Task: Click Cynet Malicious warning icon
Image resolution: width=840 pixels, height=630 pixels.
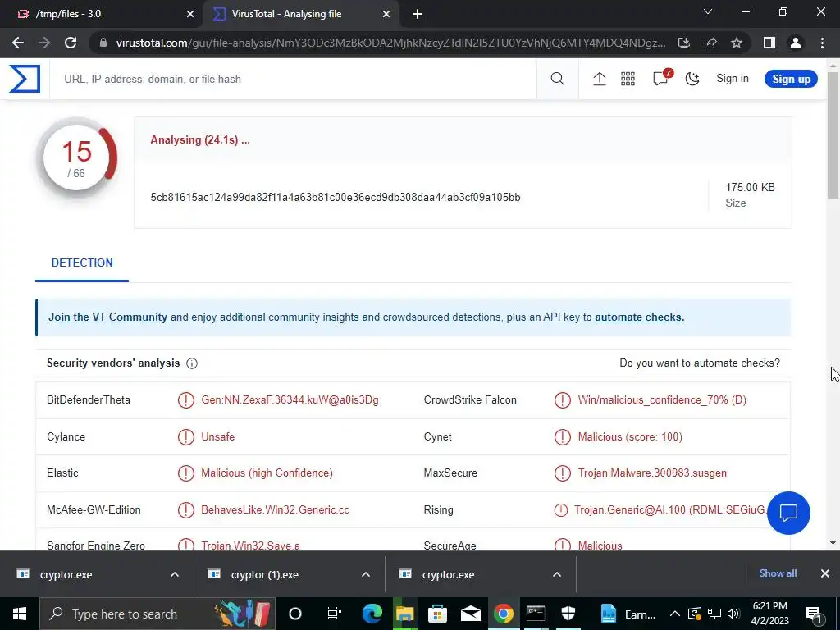Action: 563,436
